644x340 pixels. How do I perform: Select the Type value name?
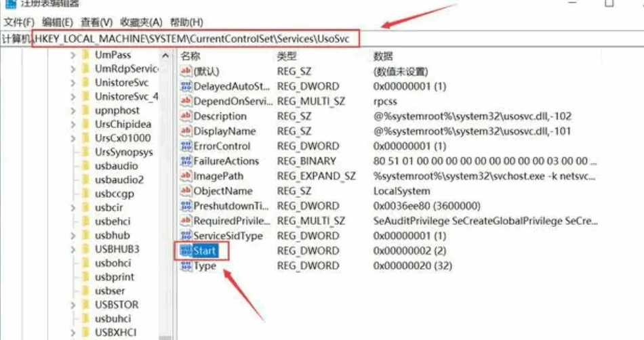pyautogui.click(x=205, y=265)
